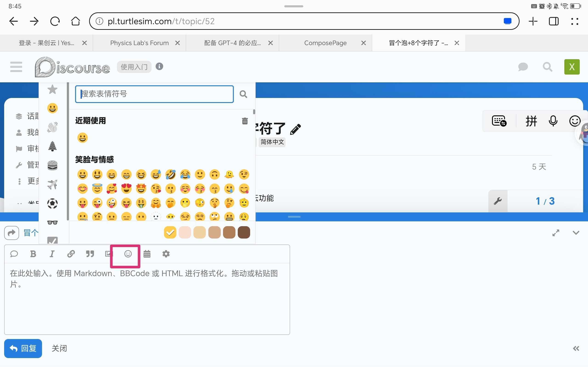Insert date using calendar icon
Viewport: 588px width, 367px height.
[x=147, y=254]
